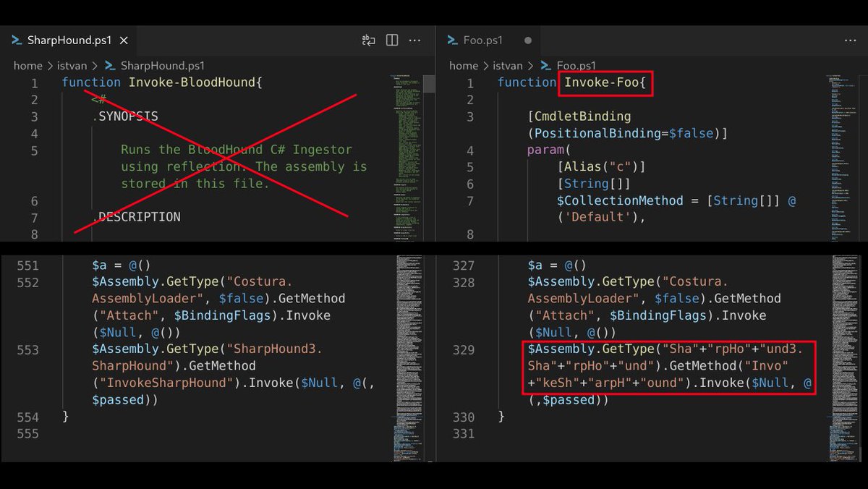868x489 pixels.
Task: Open the home breadcrumb in Foo.ps1 path
Action: coord(463,65)
